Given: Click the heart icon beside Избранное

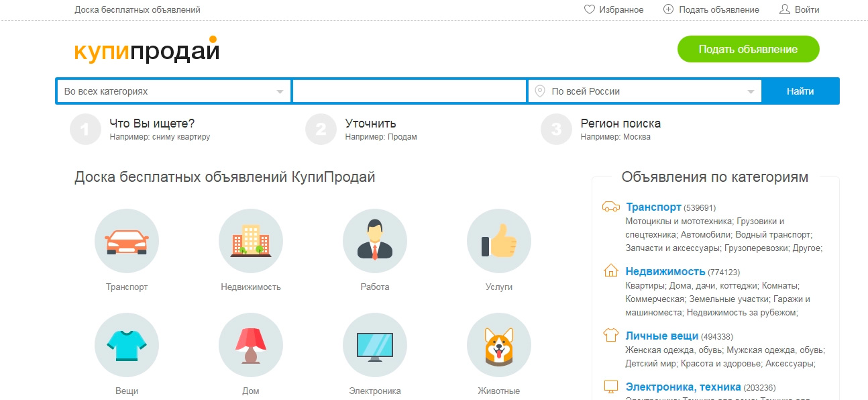Looking at the screenshot, I should (590, 9).
